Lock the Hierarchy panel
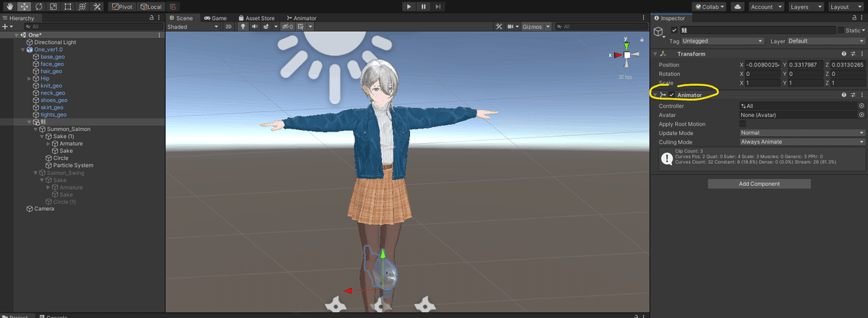 (150, 17)
